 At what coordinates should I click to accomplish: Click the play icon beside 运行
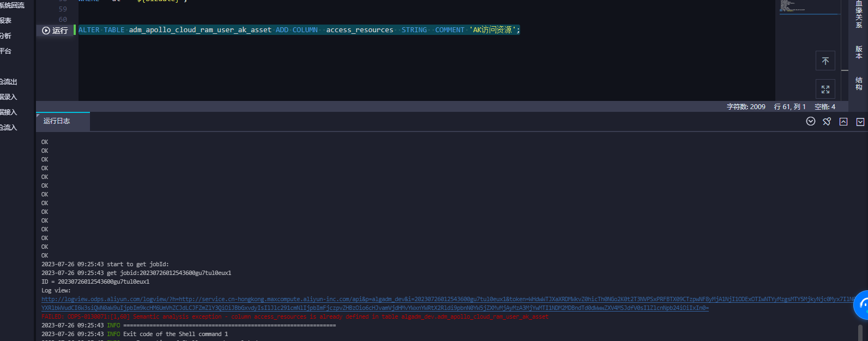[46, 31]
